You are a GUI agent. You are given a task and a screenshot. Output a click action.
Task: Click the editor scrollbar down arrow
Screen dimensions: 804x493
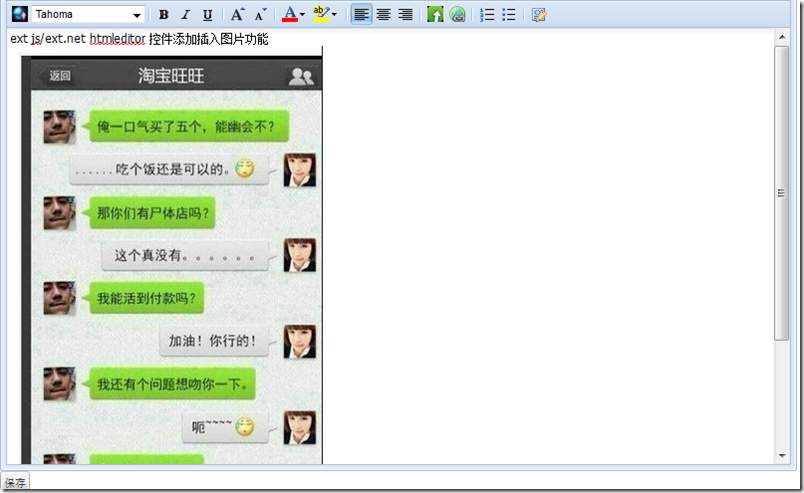coord(781,456)
